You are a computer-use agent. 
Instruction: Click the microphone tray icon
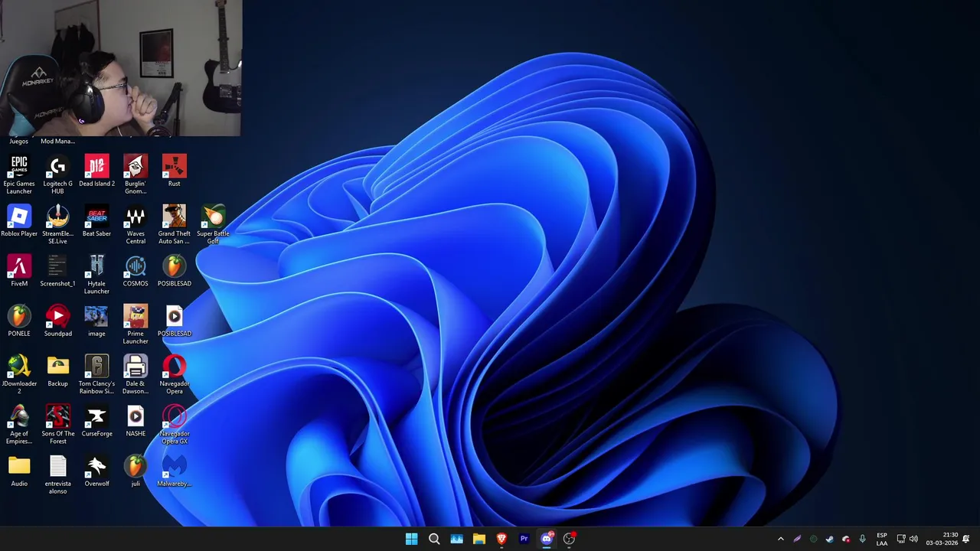[x=862, y=539]
